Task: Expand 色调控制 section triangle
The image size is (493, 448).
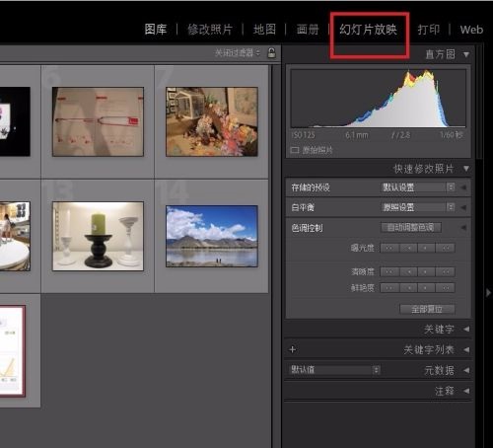Action: 463,228
